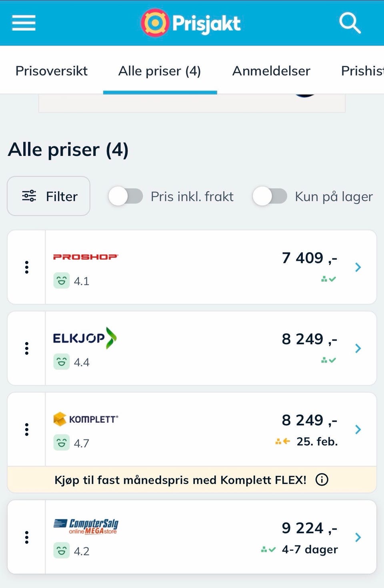Open the three-dot menu for ComputerSalg
This screenshot has width=384, height=588.
pyautogui.click(x=27, y=537)
